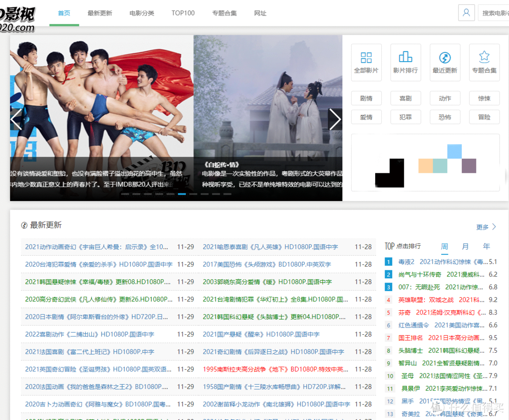This screenshot has width=509, height=420.
Task: Open 阿雅与魔女 movie link
Action: [98, 405]
